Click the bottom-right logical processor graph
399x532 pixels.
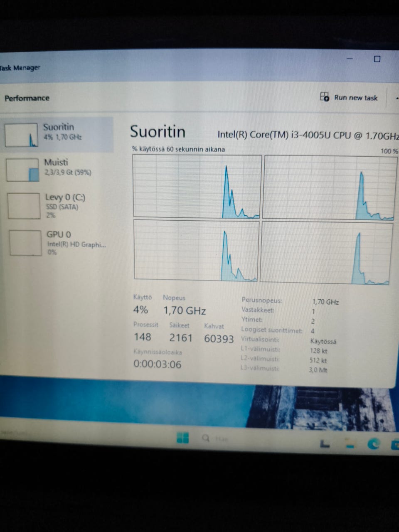pos(327,253)
